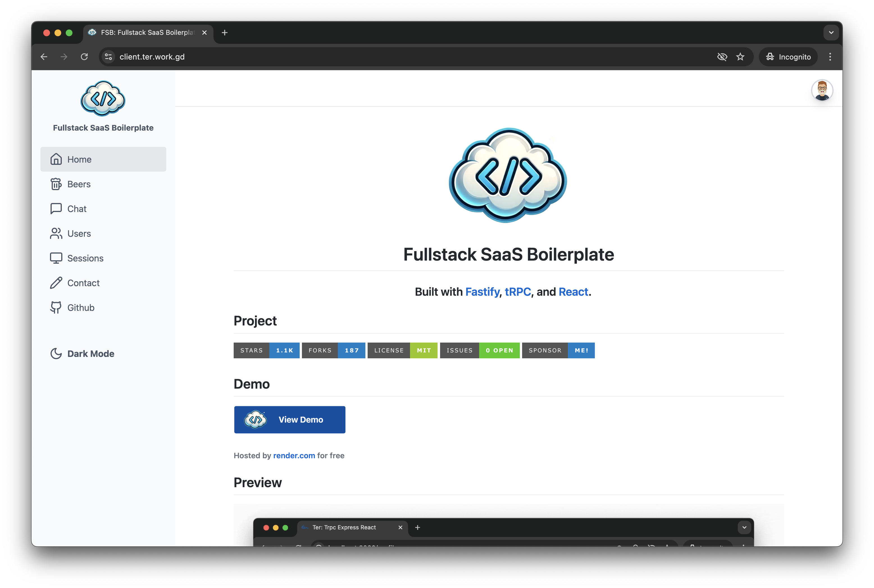The image size is (874, 588).
Task: Open the Fastify link
Action: [x=482, y=292]
